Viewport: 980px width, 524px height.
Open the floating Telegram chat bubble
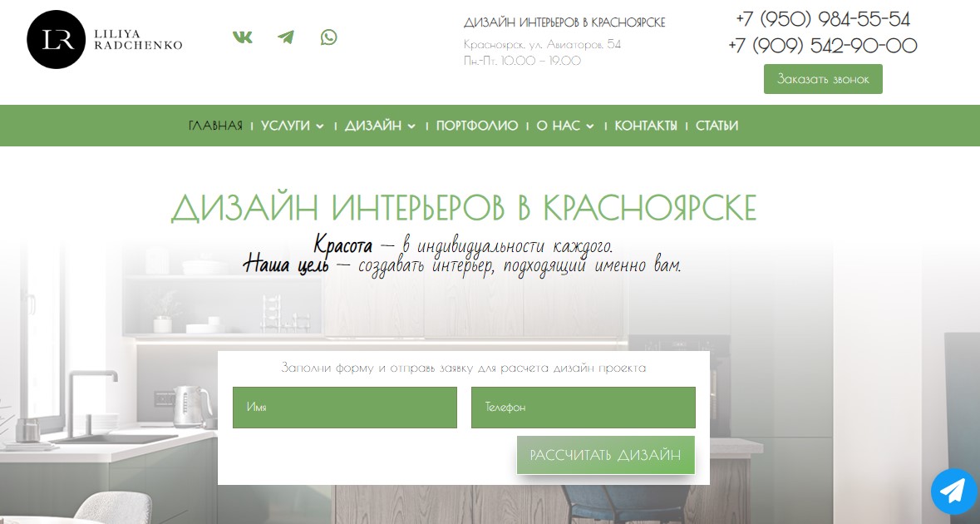[x=953, y=492]
